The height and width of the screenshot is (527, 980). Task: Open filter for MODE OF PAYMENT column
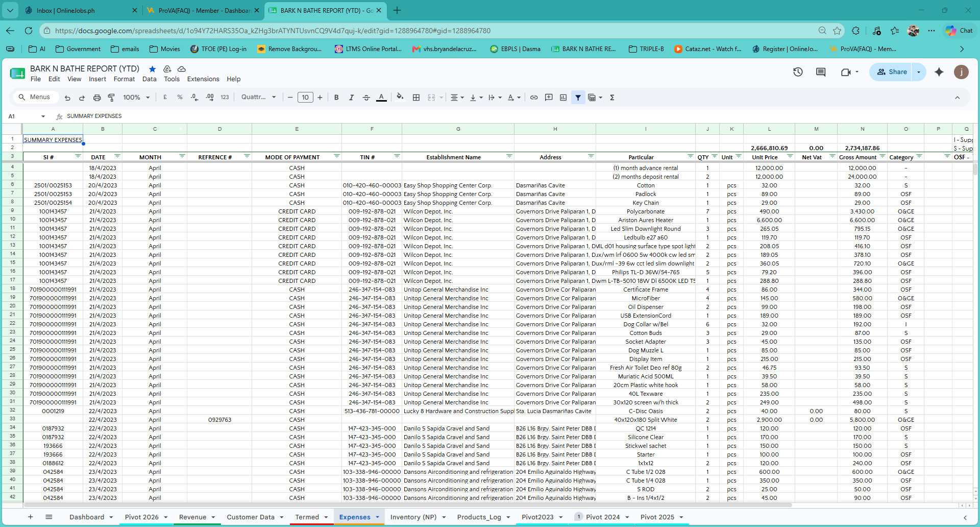pos(336,156)
